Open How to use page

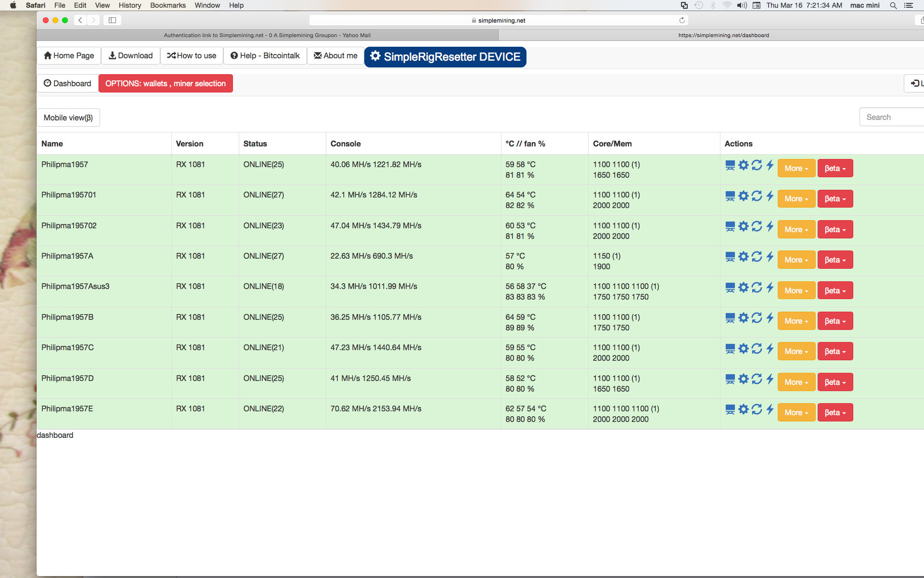click(192, 55)
